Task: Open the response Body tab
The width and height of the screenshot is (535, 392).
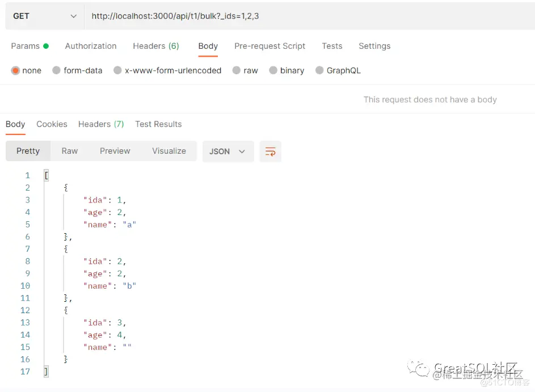Action: coord(15,124)
